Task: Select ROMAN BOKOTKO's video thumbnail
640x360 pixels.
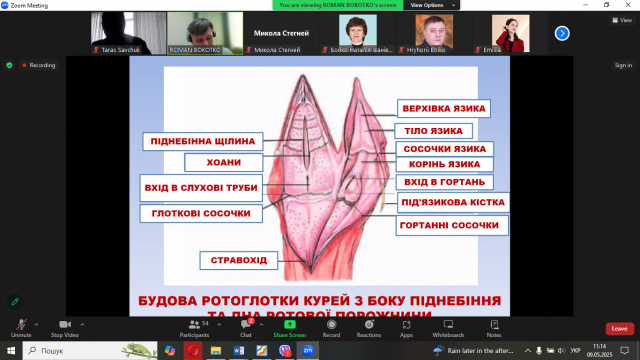Action: (x=205, y=33)
